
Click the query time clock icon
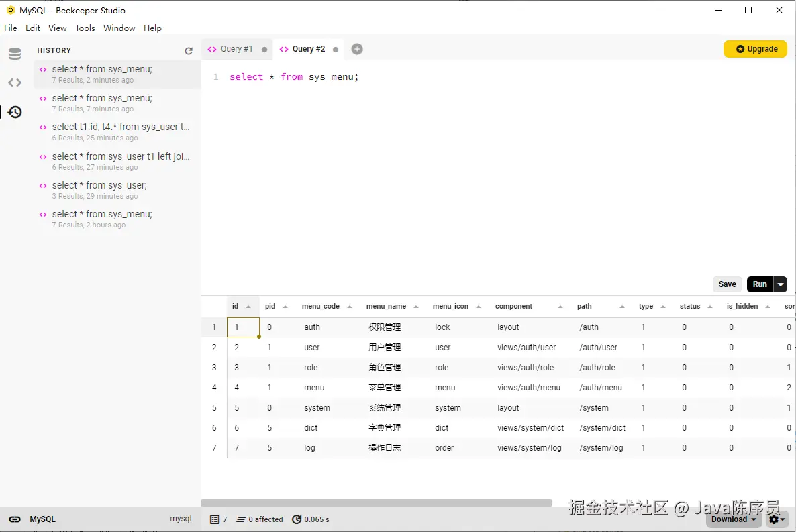tap(297, 519)
